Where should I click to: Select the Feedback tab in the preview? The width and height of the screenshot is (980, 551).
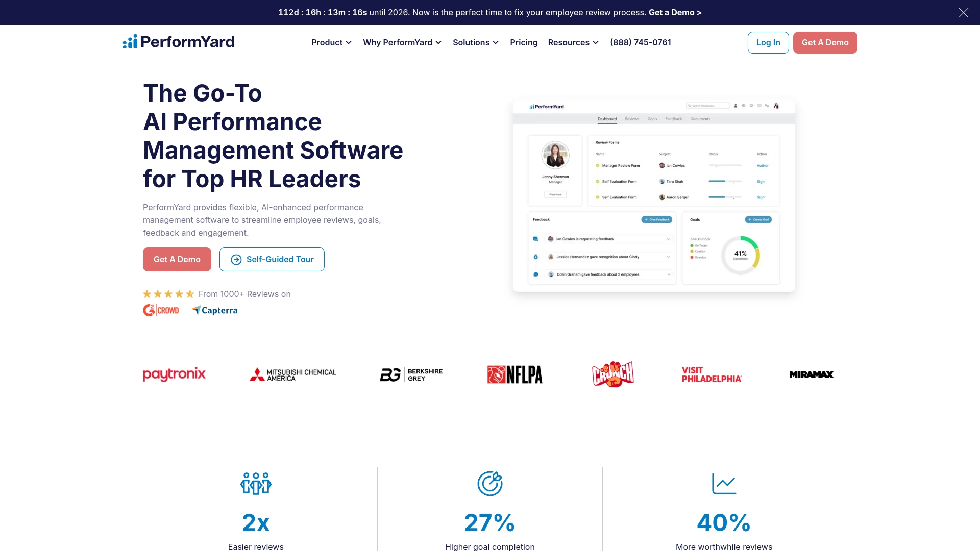point(673,119)
